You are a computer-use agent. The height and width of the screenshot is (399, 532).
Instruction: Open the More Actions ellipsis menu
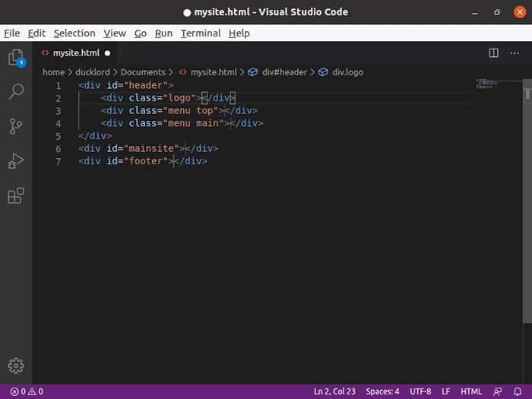[x=515, y=53]
